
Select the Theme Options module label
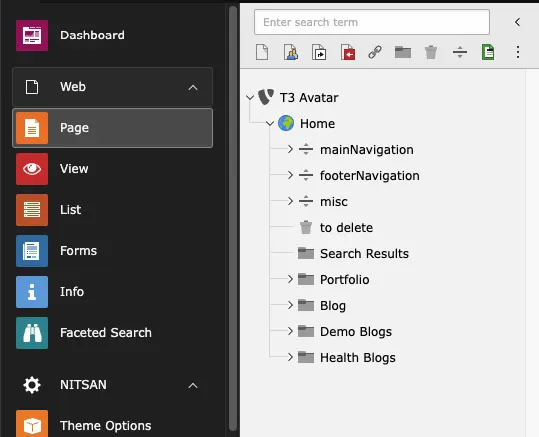(106, 426)
